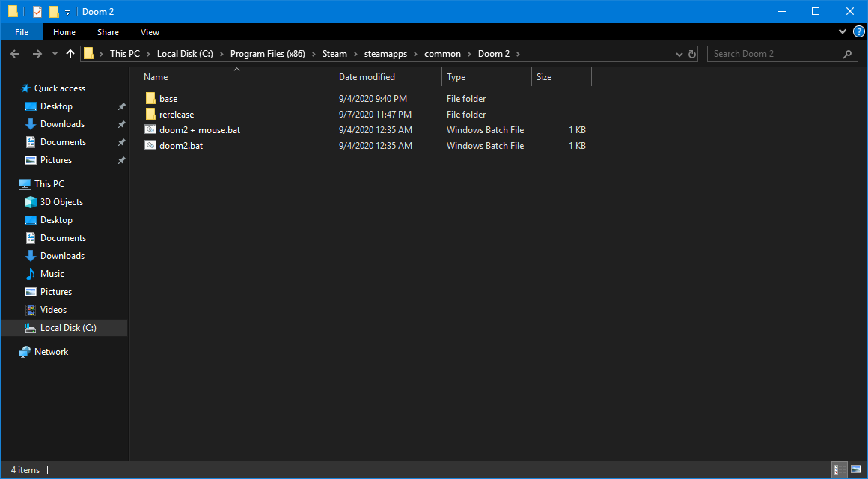The height and width of the screenshot is (479, 868).
Task: Open Music folder in sidebar
Action: point(52,274)
